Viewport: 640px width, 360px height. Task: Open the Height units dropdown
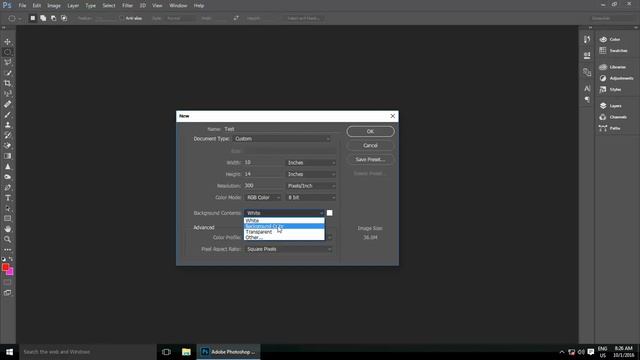311,174
